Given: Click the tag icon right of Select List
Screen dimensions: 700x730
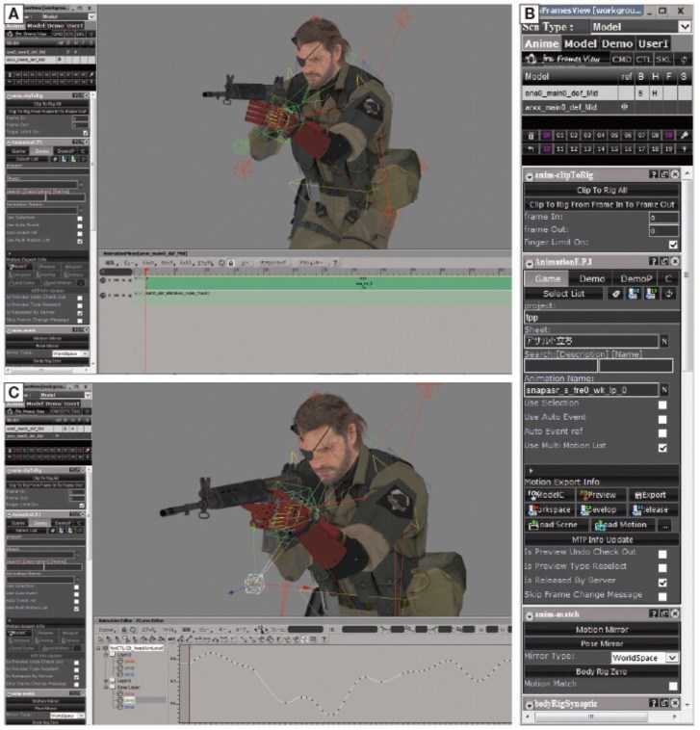Looking at the screenshot, I should pyautogui.click(x=616, y=294).
